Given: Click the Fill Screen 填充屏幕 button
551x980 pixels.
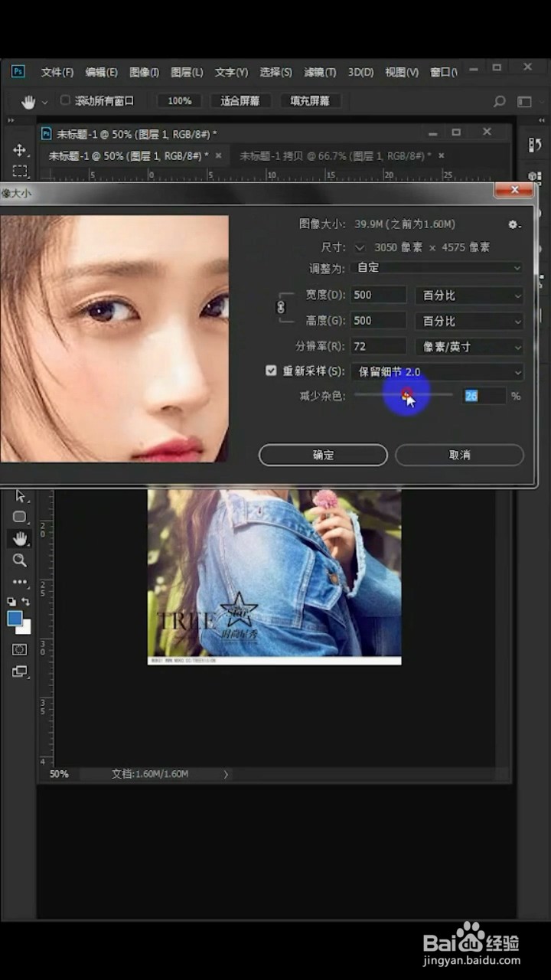Looking at the screenshot, I should pos(310,101).
